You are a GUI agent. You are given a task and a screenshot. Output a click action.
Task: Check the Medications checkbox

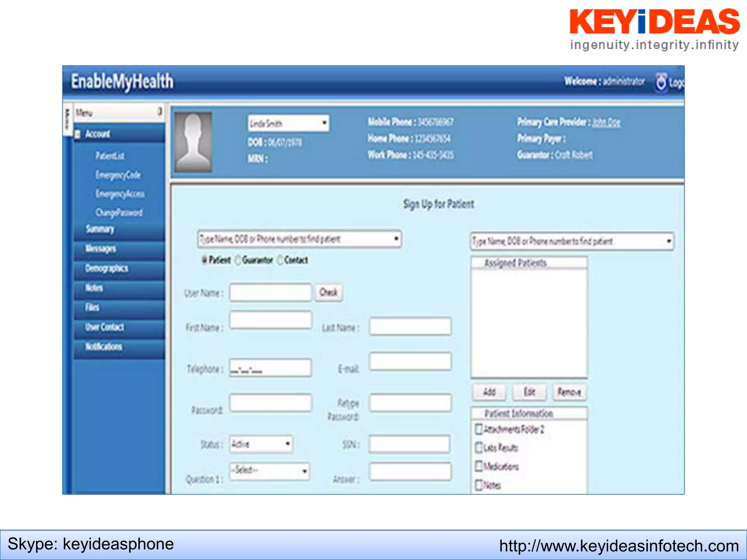479,466
